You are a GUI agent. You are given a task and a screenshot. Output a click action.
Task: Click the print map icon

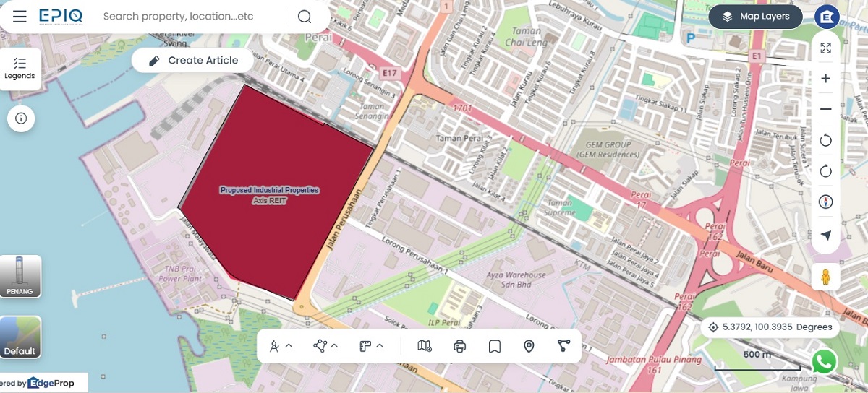pos(460,347)
